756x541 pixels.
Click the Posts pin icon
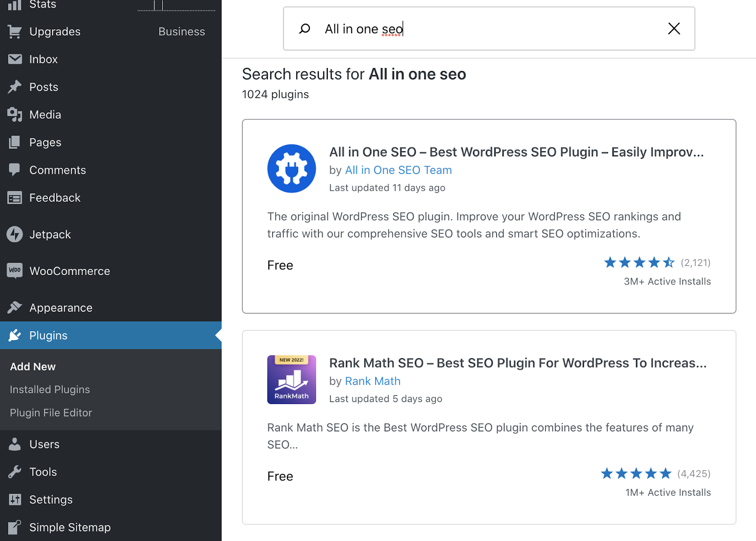point(15,87)
